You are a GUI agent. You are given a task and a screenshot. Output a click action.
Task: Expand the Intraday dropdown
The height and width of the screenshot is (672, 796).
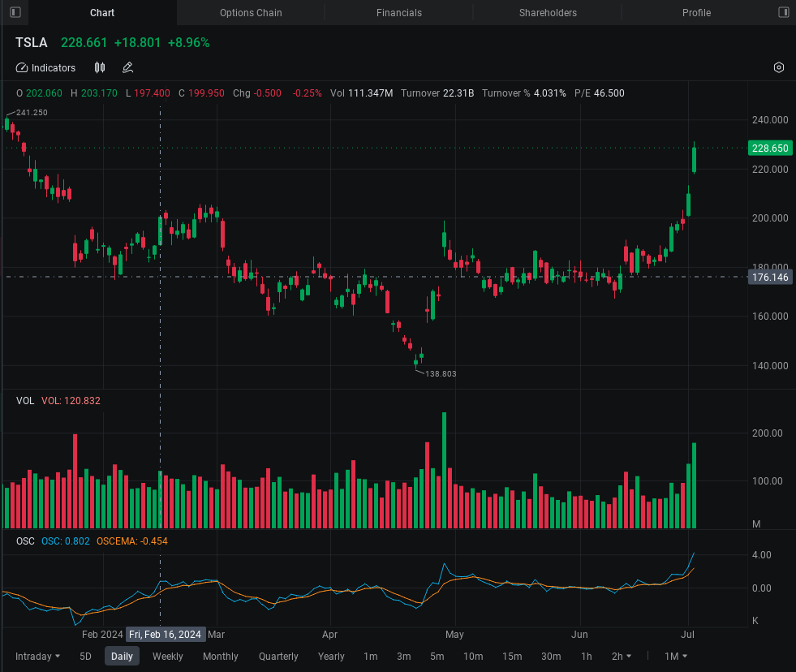coord(38,657)
